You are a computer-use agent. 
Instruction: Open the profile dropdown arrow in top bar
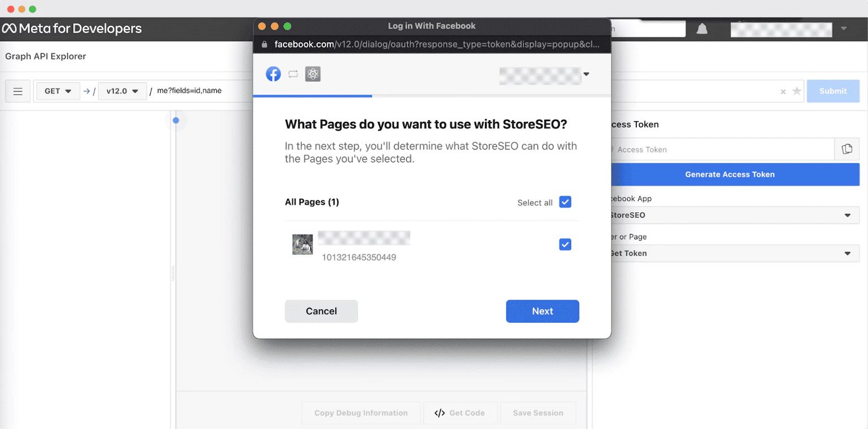[x=844, y=28]
